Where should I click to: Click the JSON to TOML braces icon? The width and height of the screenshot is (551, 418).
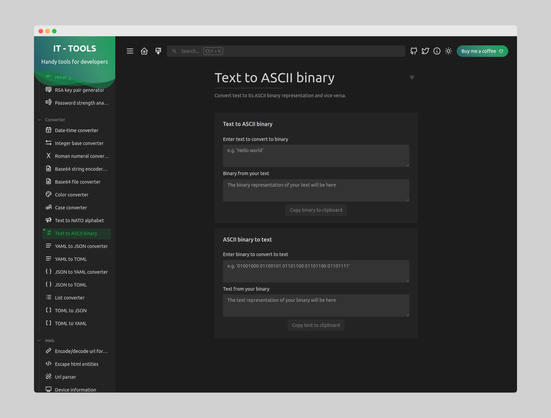pyautogui.click(x=48, y=285)
